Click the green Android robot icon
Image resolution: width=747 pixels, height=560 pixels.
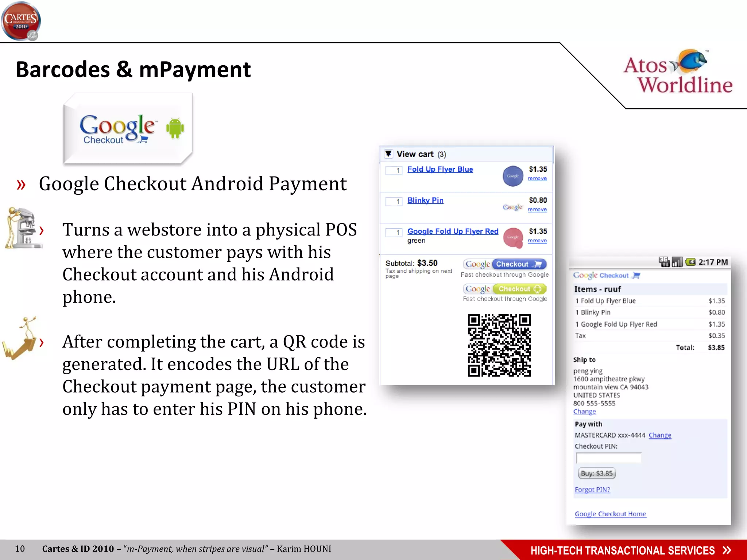tap(175, 128)
